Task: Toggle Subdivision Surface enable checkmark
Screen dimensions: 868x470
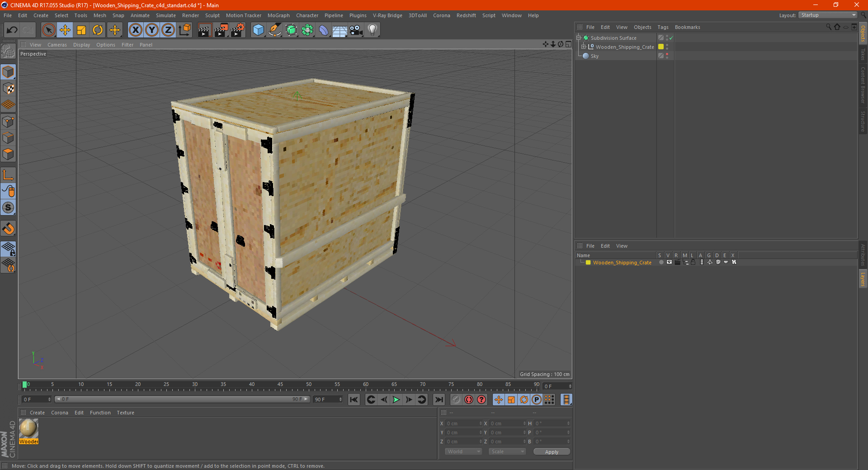Action: pyautogui.click(x=671, y=38)
